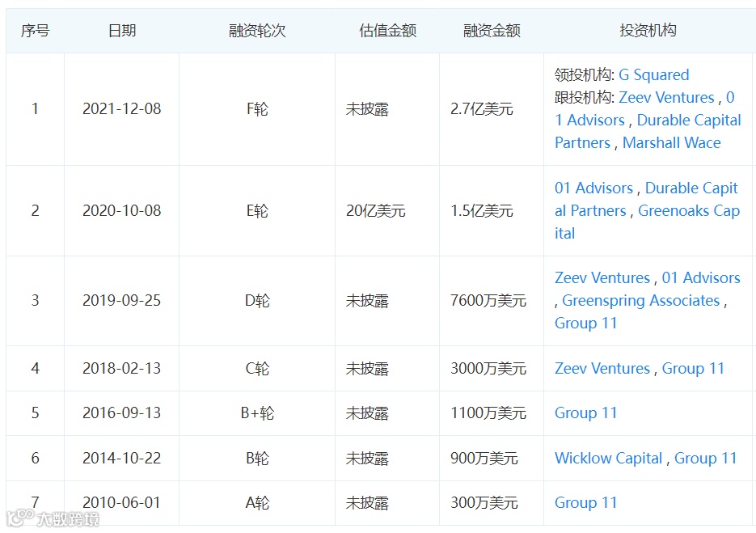Click the 序号 column header
Image resolution: width=756 pixels, height=533 pixels.
click(35, 31)
